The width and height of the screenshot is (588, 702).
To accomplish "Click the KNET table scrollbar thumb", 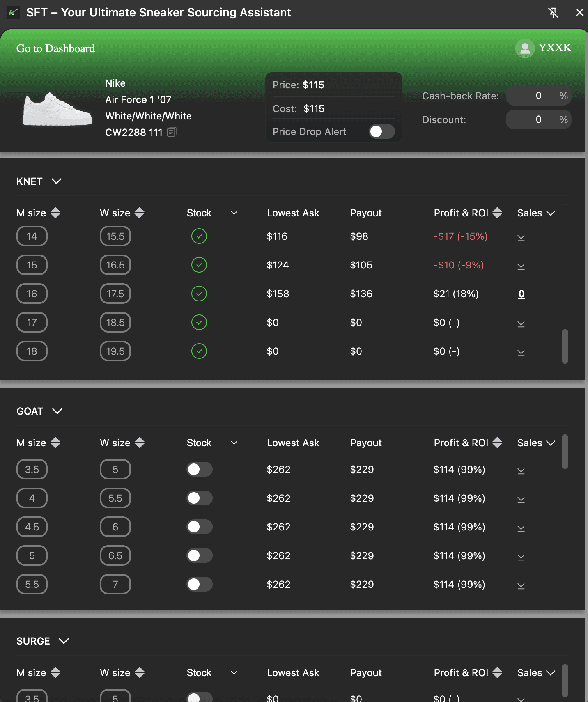I will tap(565, 346).
